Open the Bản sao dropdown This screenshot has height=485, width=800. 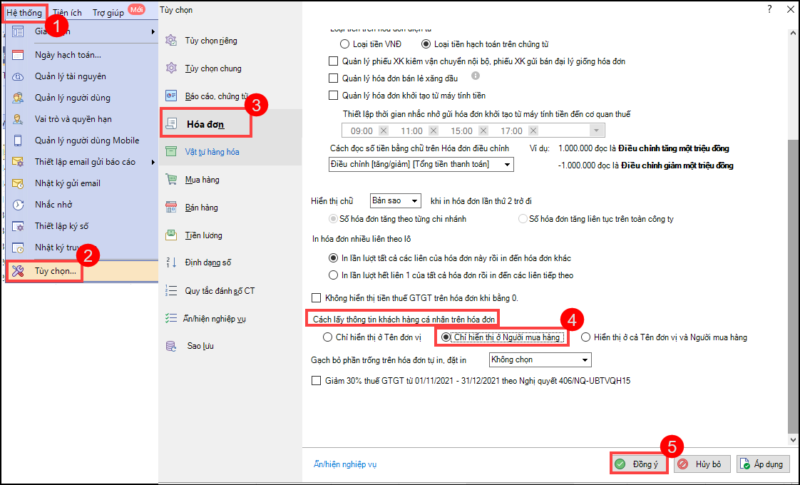tap(395, 201)
